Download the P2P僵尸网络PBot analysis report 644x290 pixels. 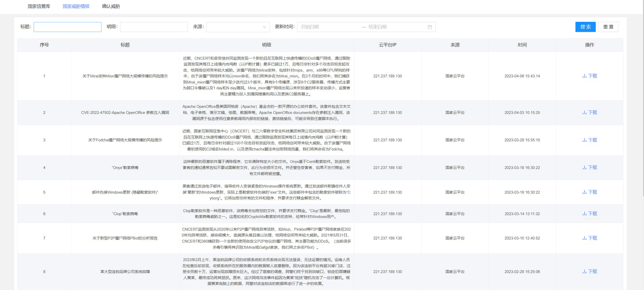(590, 238)
